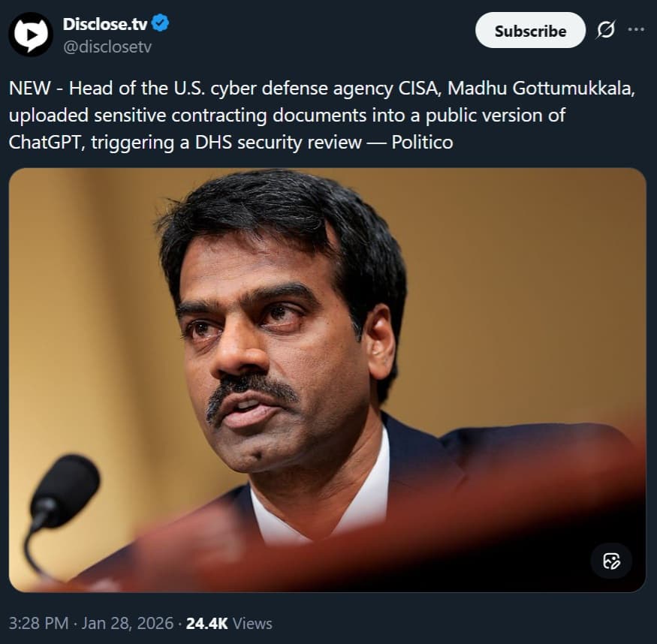657x644 pixels.
Task: Open the Disclose.tv display name link
Action: click(x=105, y=23)
